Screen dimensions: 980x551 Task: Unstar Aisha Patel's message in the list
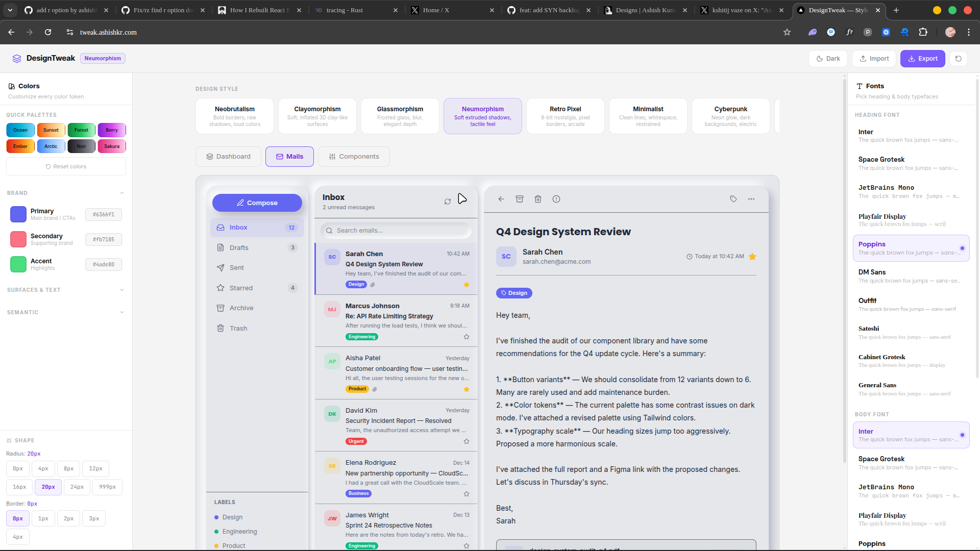466,389
